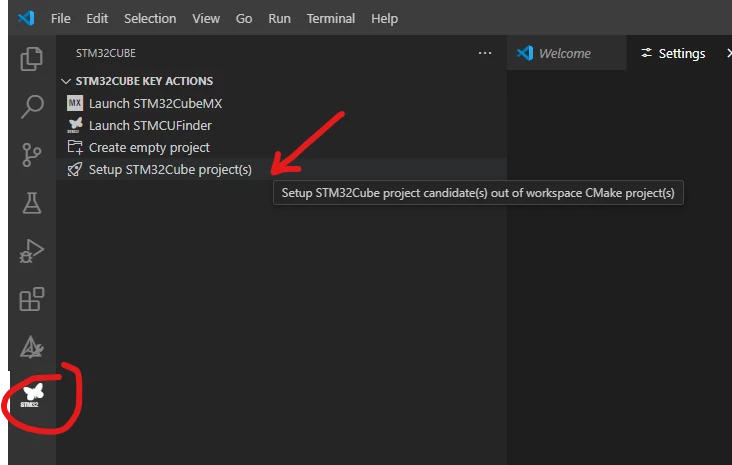Screen dimensions: 732x465
Task: Open the Terminal menu
Action: (331, 18)
